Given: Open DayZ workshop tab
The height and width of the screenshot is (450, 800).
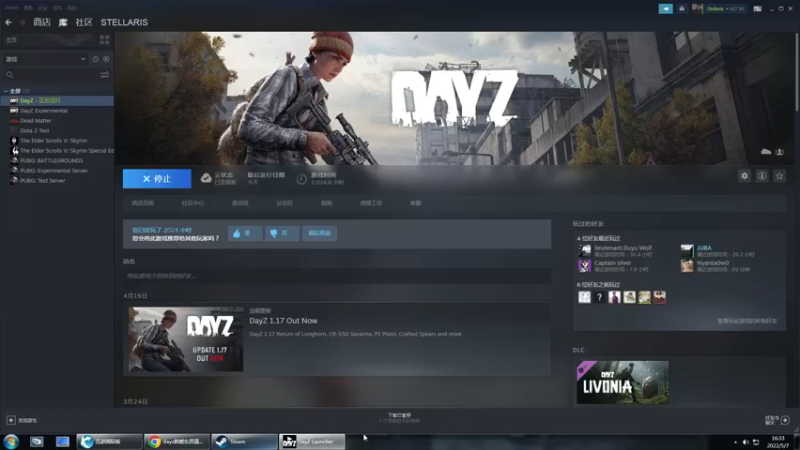Looking at the screenshot, I should tap(371, 203).
